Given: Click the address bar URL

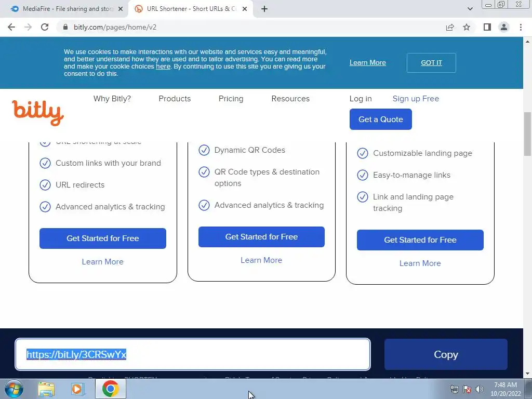Looking at the screenshot, I should tap(115, 27).
